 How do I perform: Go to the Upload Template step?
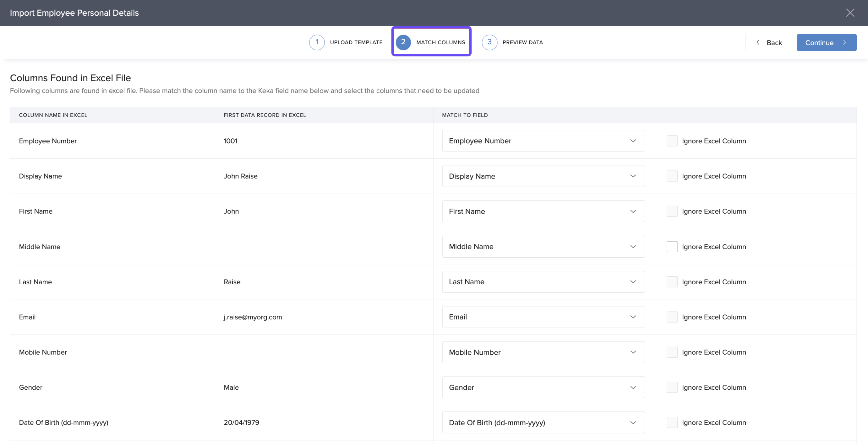click(356, 42)
